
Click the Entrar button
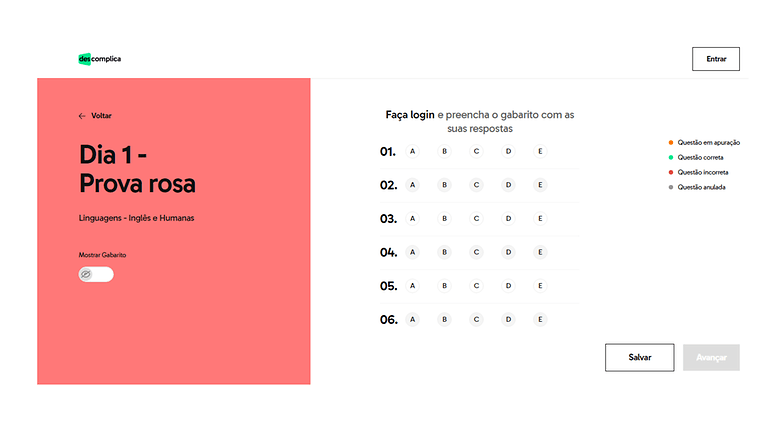pos(716,59)
